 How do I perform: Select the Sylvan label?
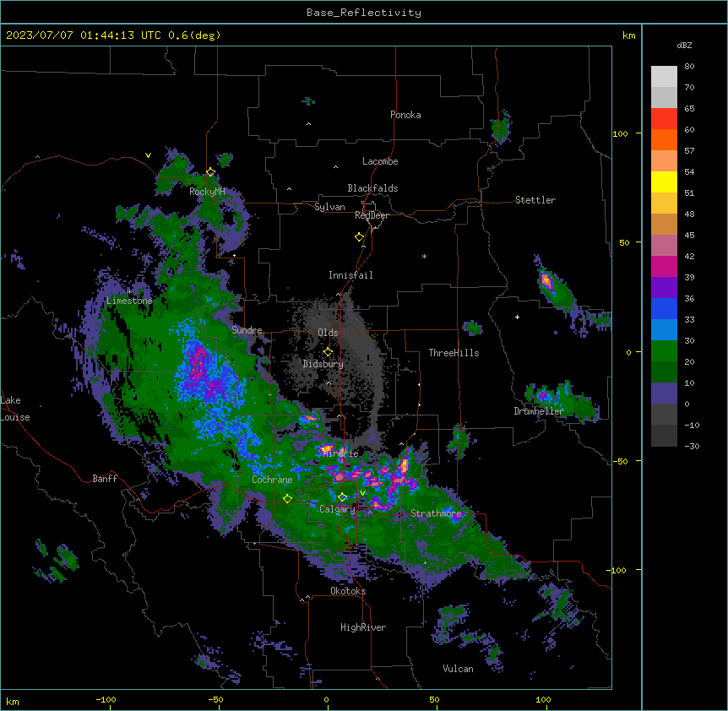tap(329, 207)
